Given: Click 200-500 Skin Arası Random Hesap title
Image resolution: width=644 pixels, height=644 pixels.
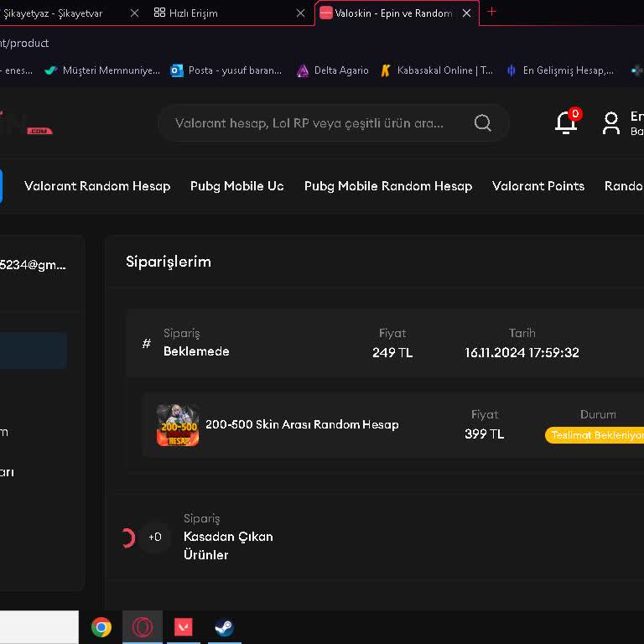Looking at the screenshot, I should (x=302, y=424).
